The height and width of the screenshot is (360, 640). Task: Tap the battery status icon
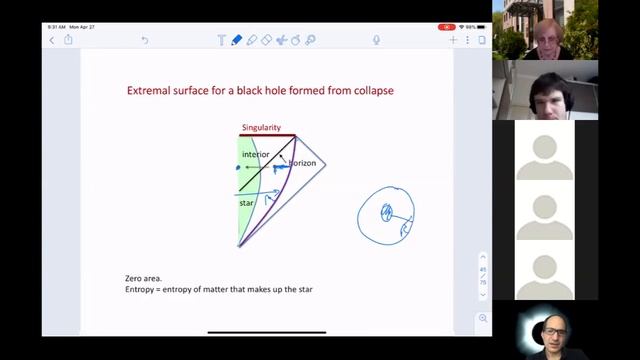pyautogui.click(x=481, y=27)
